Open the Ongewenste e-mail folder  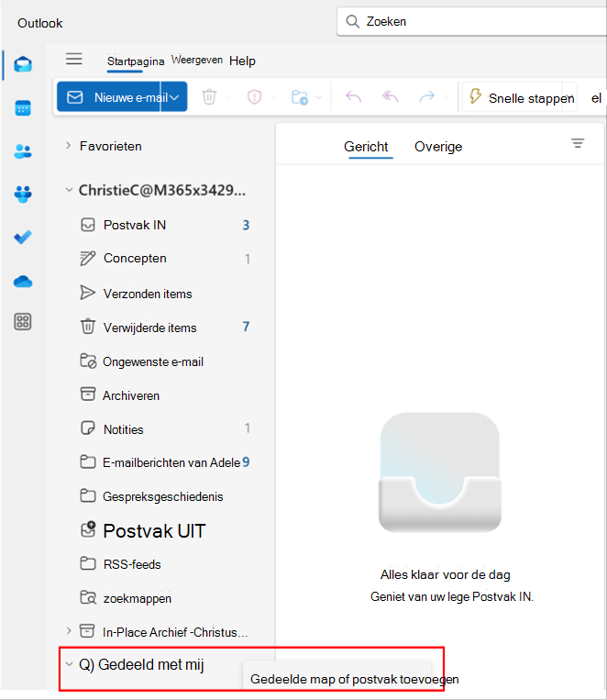(165, 361)
